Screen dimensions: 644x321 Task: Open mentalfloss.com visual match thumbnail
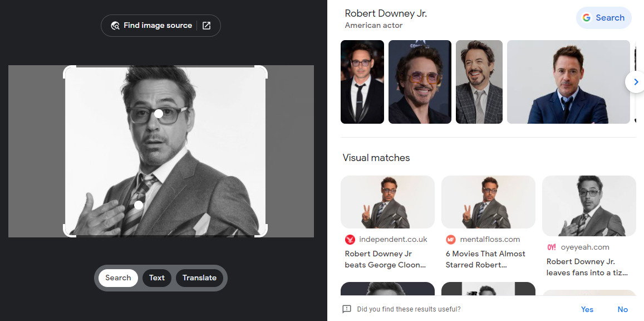pyautogui.click(x=488, y=202)
